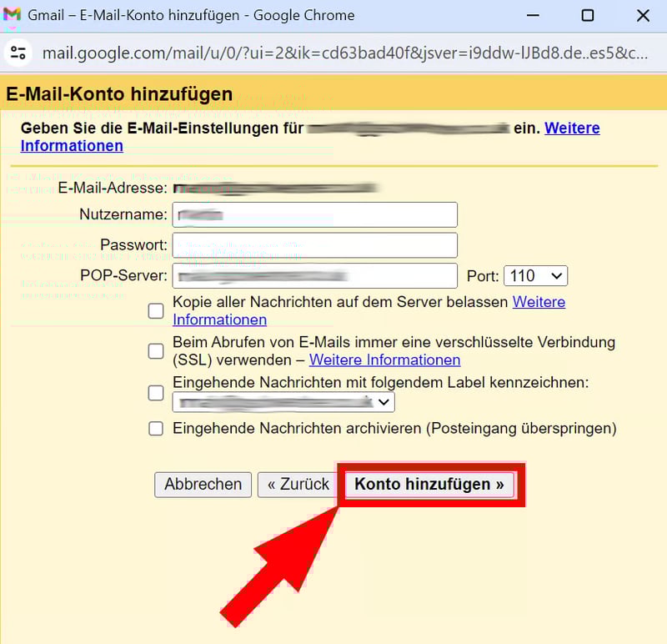Enable encrypted SSL connection checkbox
This screenshot has height=644, width=667.
[156, 351]
